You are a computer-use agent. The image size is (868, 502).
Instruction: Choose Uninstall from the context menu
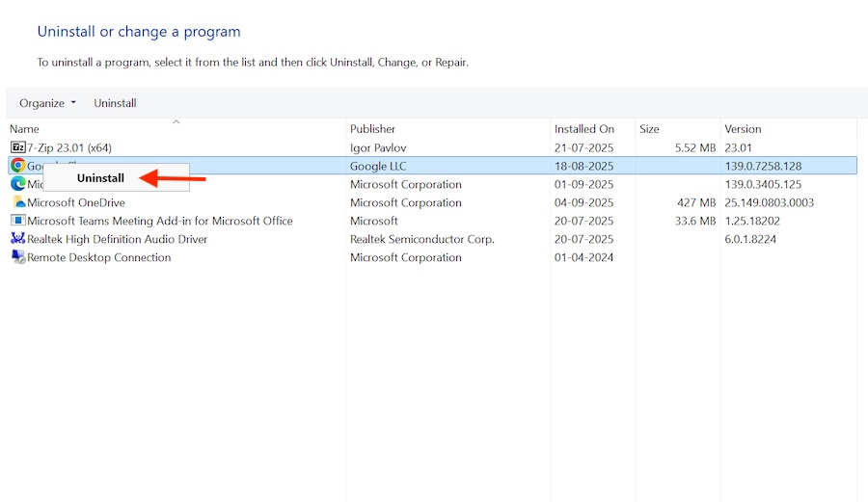(100, 178)
